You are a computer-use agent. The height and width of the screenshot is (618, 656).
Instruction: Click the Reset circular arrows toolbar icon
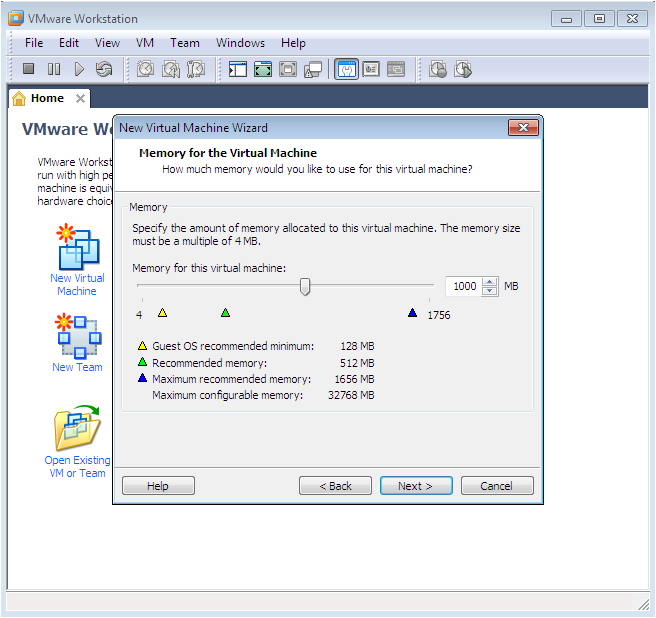[104, 69]
